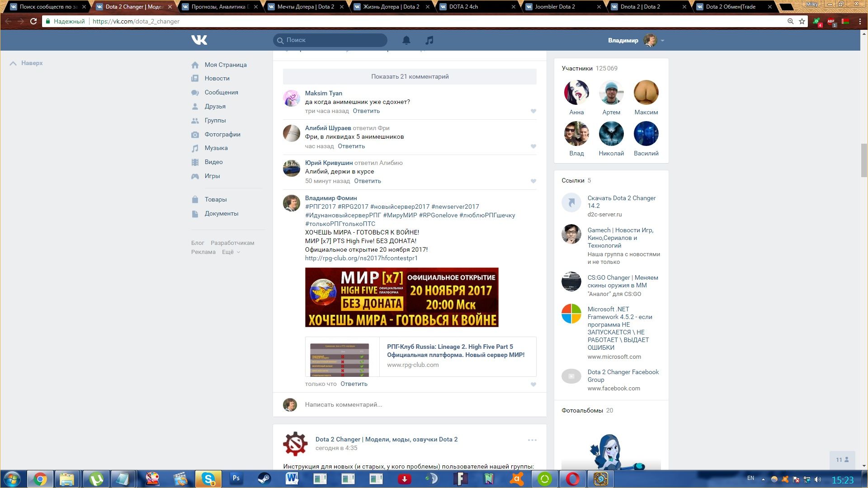Open the МИР x7 banner image
This screenshot has height=488, width=868.
tap(401, 297)
